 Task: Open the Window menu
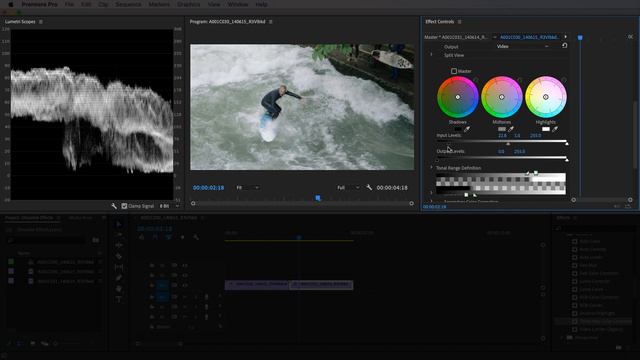pyautogui.click(x=238, y=4)
